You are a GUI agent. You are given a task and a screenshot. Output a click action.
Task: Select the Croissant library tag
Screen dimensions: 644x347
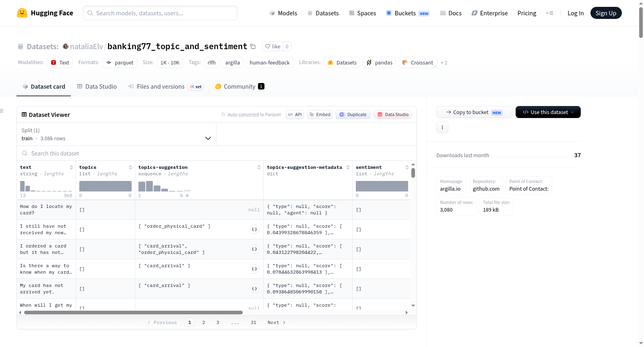(x=418, y=62)
